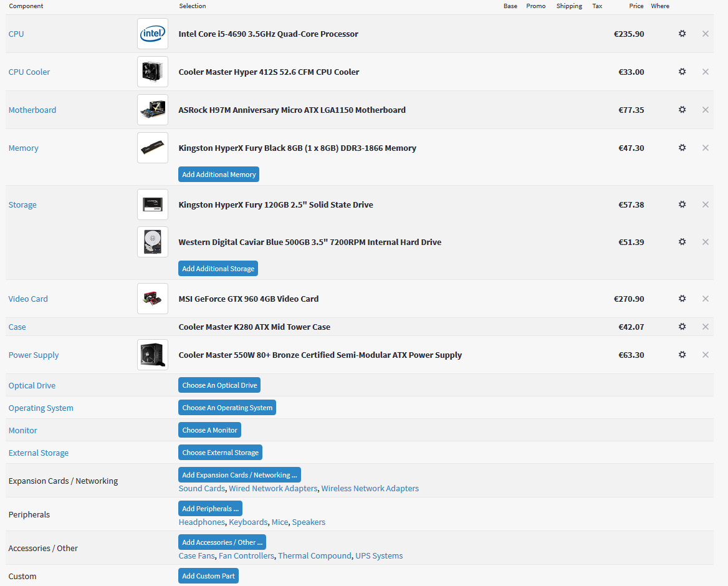The height and width of the screenshot is (586, 728).
Task: Click the Kingston memory stick thumbnail
Action: point(153,148)
